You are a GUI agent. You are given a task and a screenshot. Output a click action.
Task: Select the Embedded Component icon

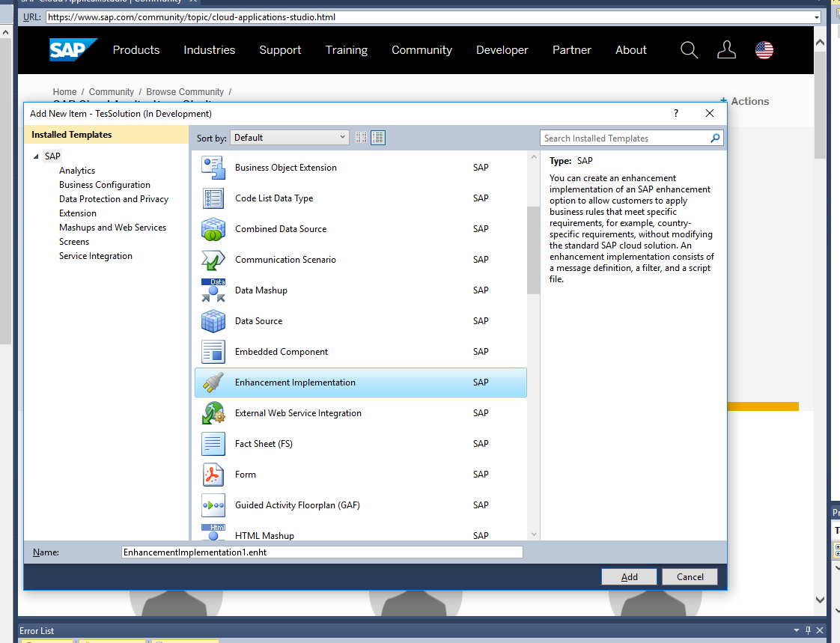point(213,352)
